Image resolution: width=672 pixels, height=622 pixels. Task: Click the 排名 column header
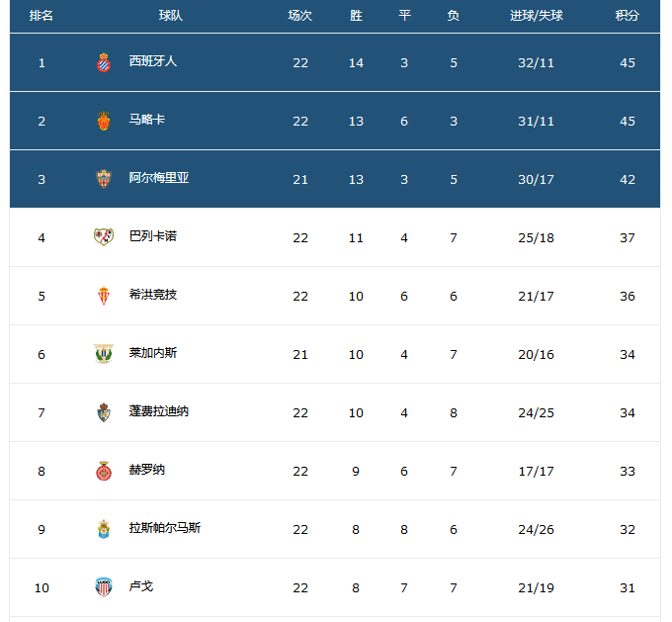click(42, 16)
